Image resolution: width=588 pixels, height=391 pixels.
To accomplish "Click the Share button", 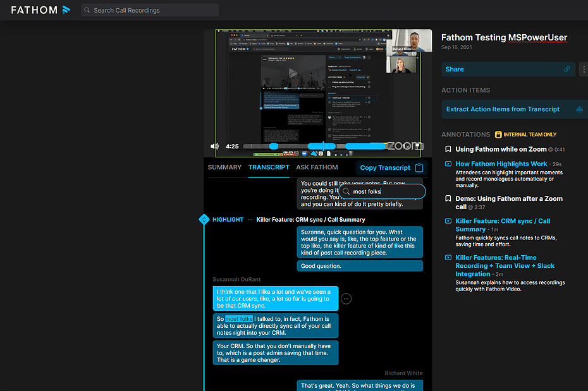I will 508,69.
